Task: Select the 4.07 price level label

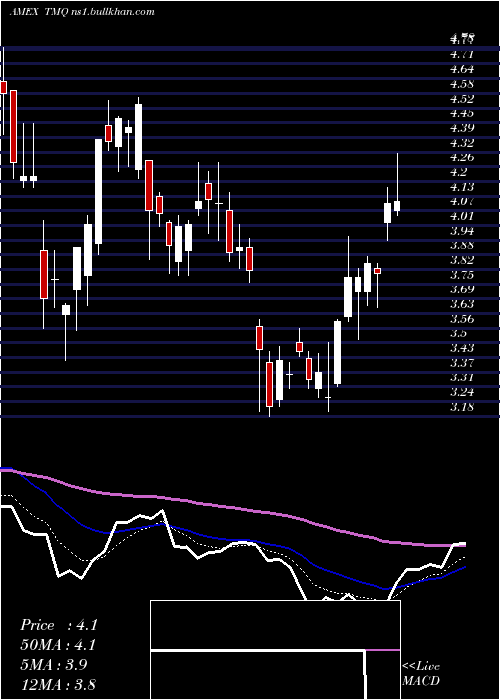Action: 462,202
